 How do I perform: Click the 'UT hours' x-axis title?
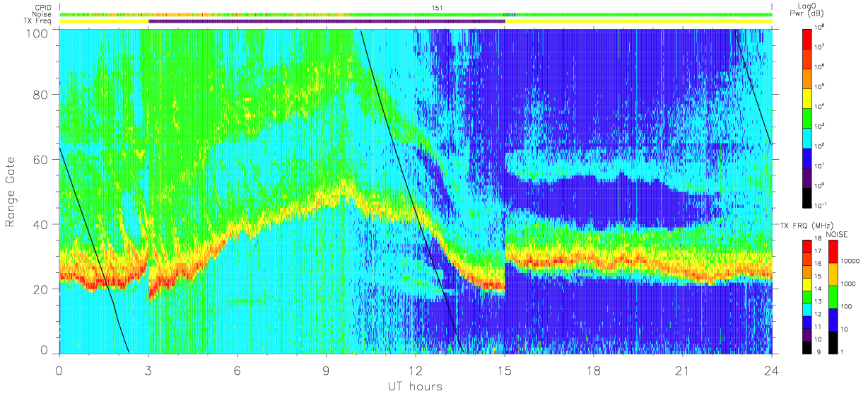[x=414, y=387]
